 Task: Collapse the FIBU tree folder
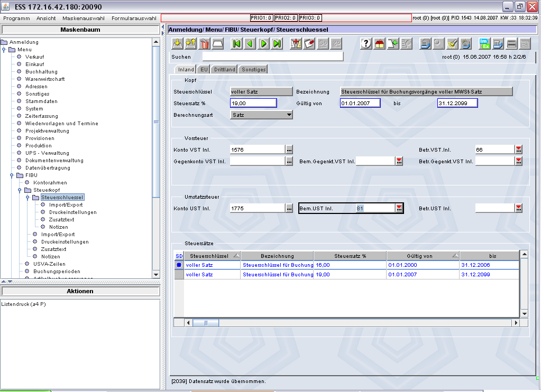click(x=12, y=175)
